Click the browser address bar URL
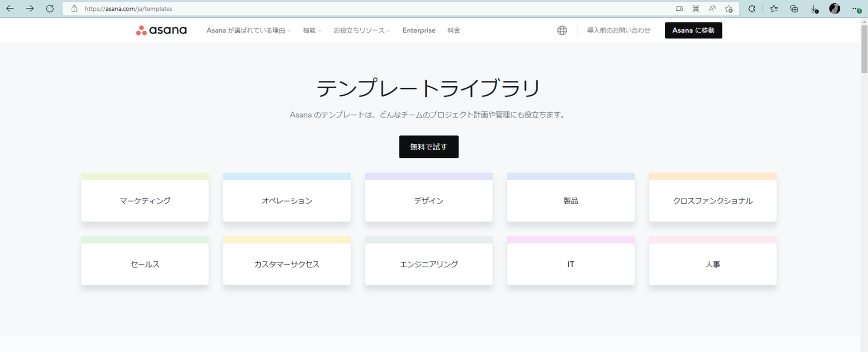868x352 pixels. click(x=128, y=9)
